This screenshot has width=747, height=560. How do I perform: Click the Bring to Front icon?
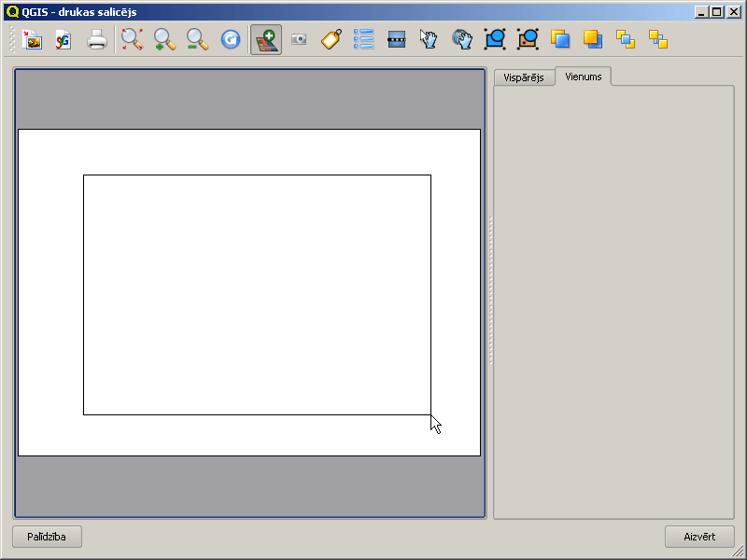coord(626,39)
